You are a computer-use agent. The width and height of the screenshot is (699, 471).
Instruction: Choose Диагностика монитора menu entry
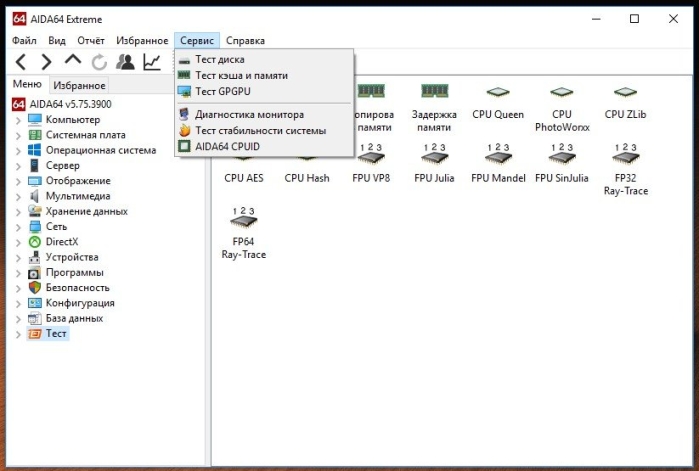(x=264, y=115)
